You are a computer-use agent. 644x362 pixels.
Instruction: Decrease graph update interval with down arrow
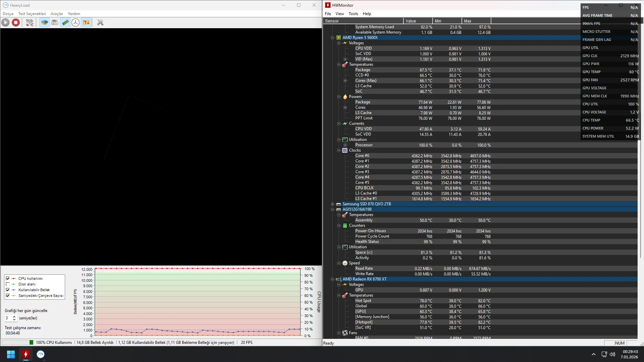[14, 320]
